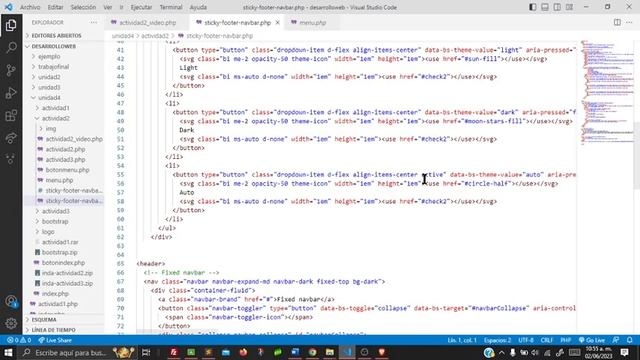Open botonmenu.php in file tree
Screen dimensions: 640x360
pos(67,170)
